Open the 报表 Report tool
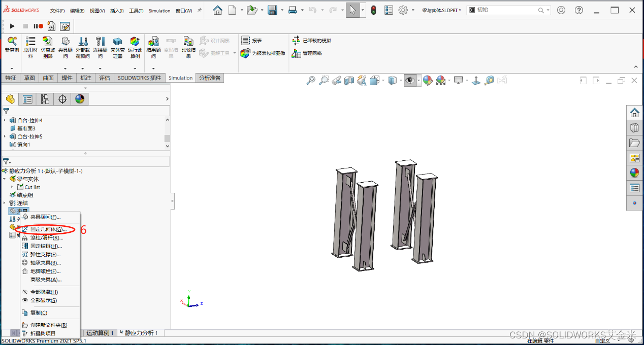644x345 pixels. click(x=252, y=41)
